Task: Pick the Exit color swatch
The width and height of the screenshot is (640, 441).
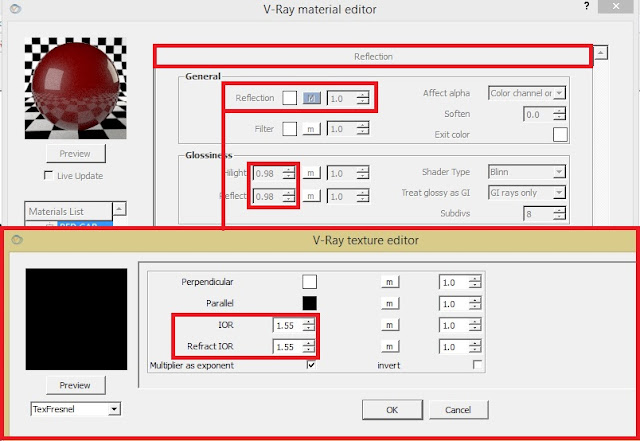Action: coord(560,134)
